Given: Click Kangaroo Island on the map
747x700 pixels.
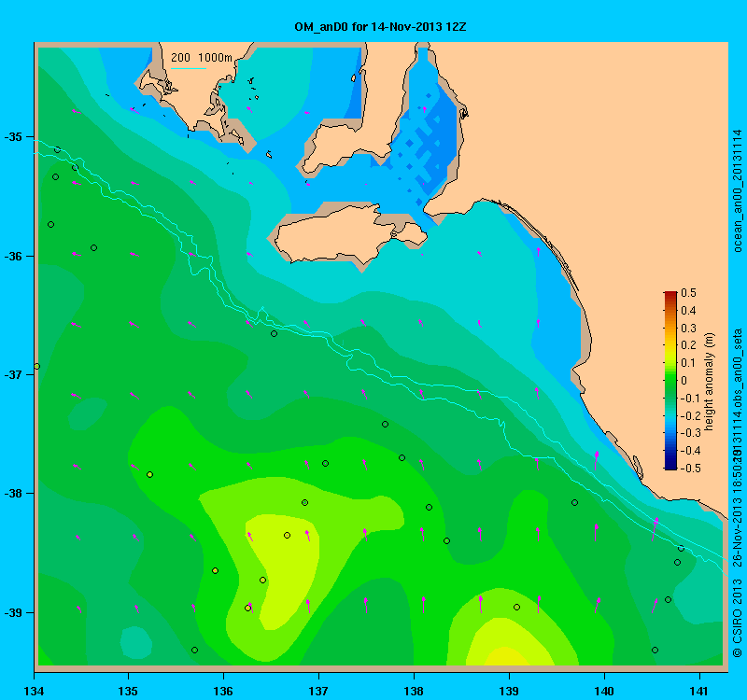Looking at the screenshot, I should [x=353, y=235].
